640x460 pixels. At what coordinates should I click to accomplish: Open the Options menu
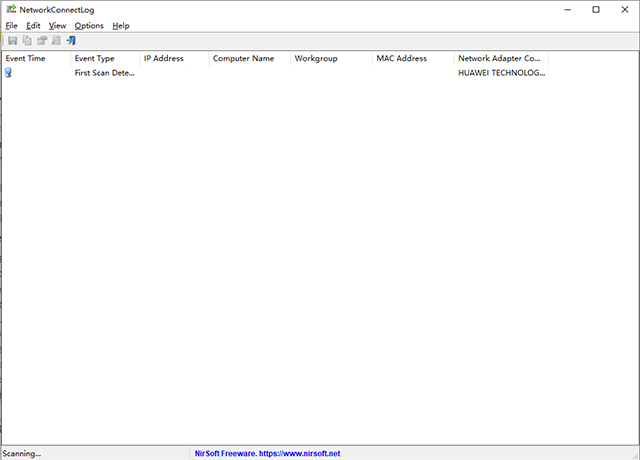point(89,25)
